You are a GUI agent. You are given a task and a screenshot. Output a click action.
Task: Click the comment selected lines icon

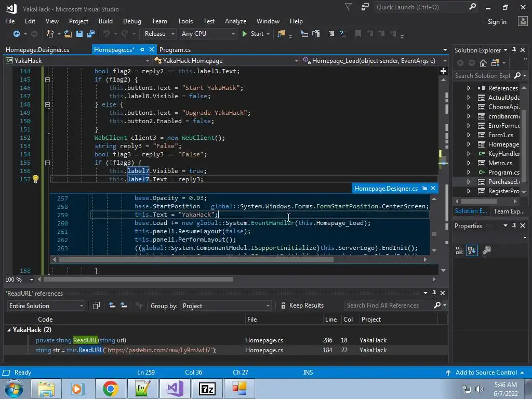coord(331,34)
